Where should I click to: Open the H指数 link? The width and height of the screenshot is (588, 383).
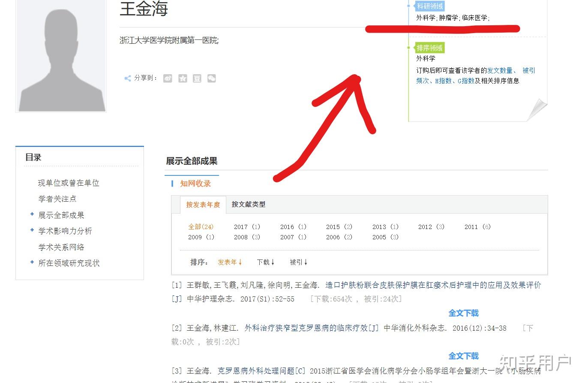(443, 81)
